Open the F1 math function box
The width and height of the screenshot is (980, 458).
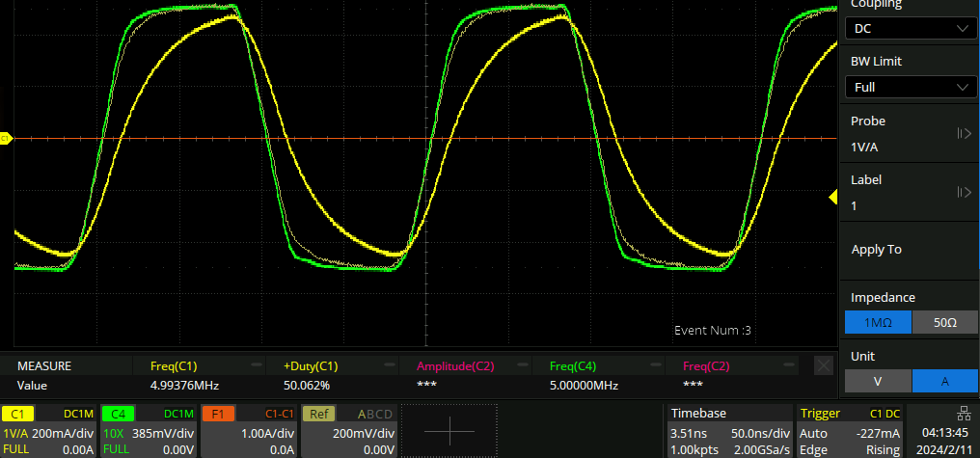tap(249, 430)
